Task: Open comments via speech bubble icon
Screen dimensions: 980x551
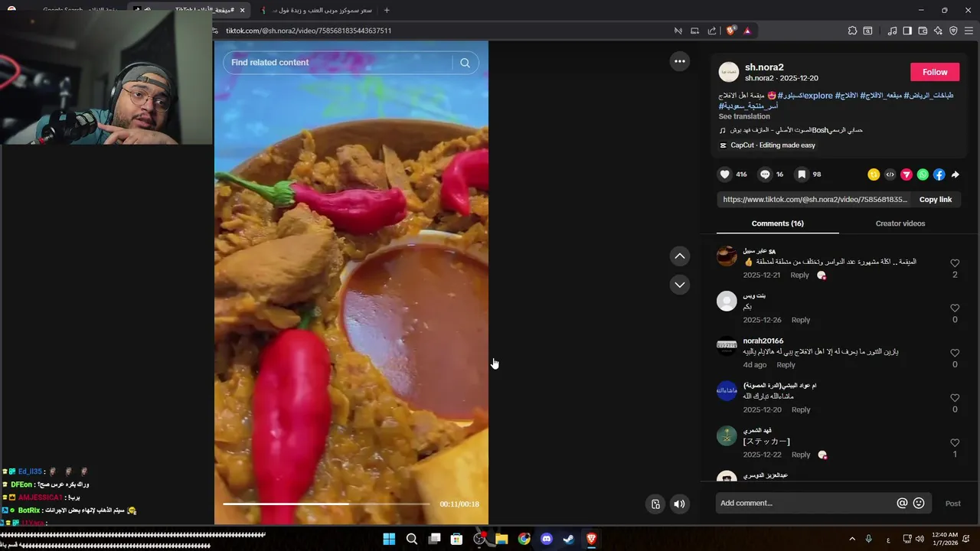Action: (764, 174)
